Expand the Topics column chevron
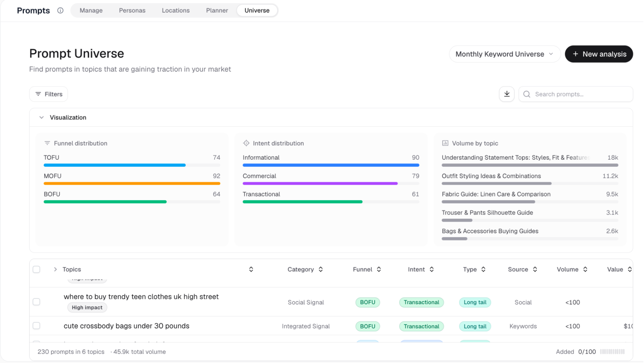This screenshot has height=363, width=644. point(55,269)
